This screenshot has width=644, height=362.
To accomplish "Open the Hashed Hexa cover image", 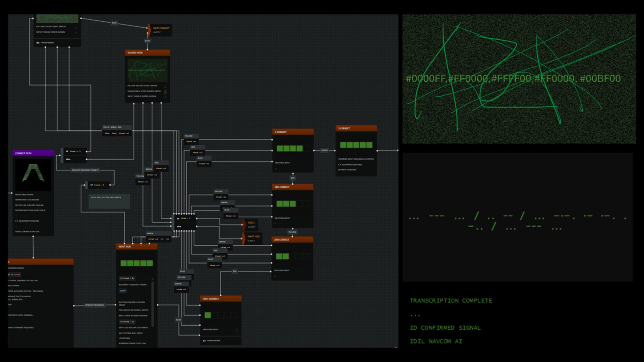I will (147, 70).
